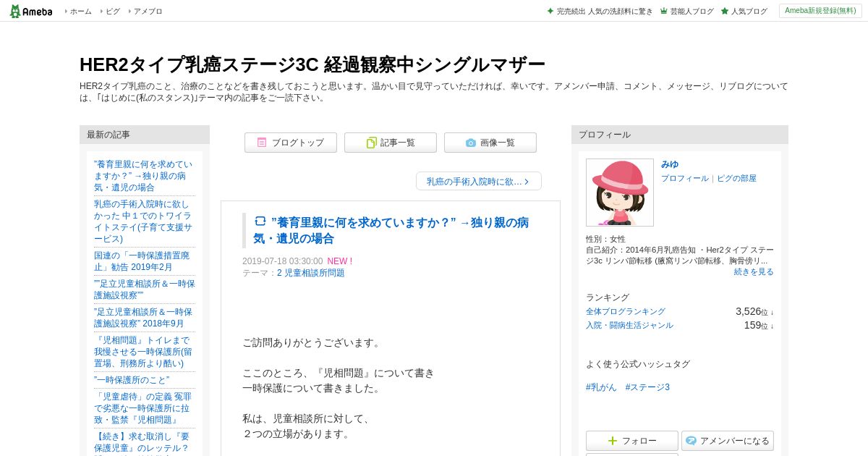
Task: Open 人気ブログ with star icon
Action: click(x=744, y=11)
